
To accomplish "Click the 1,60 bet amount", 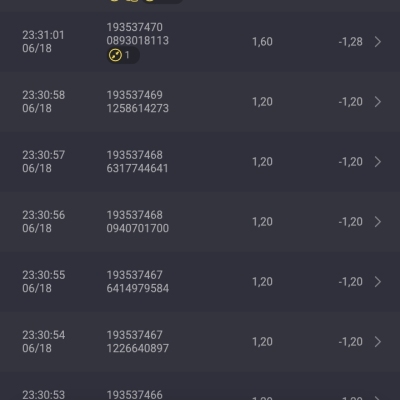I will (x=262, y=42).
